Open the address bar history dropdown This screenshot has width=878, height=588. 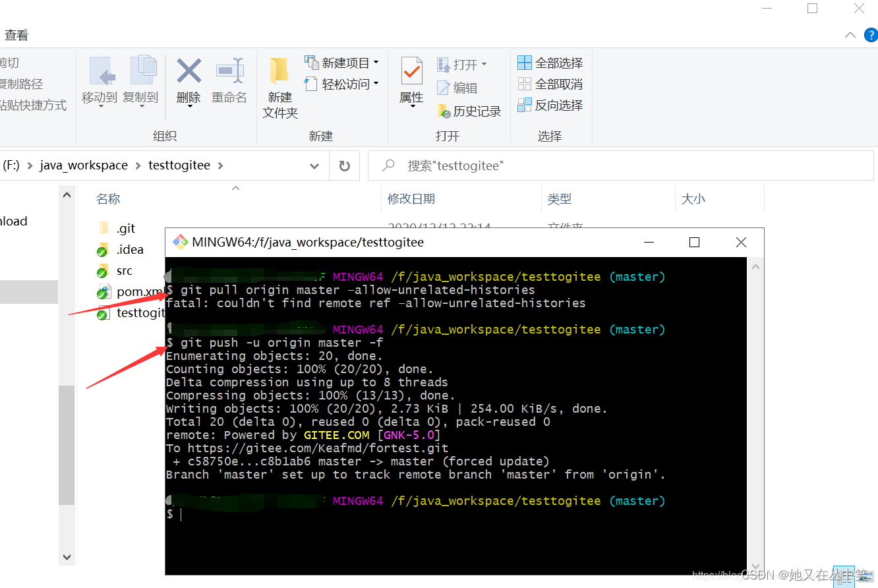[x=314, y=166]
